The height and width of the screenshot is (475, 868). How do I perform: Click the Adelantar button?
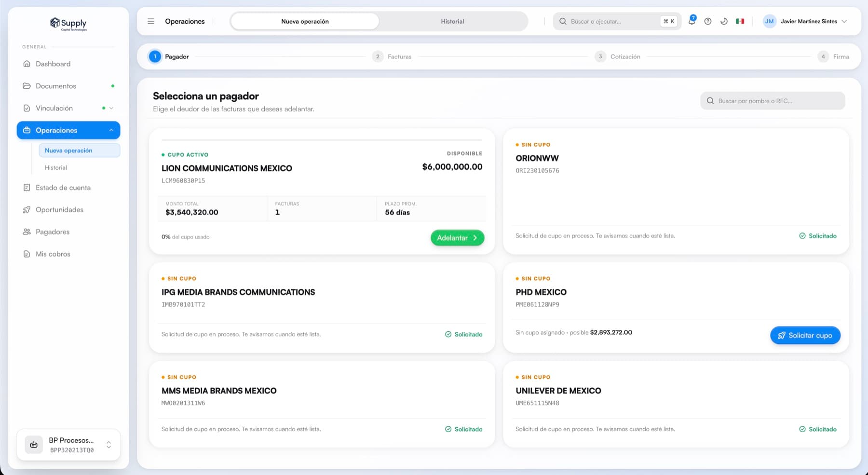point(457,238)
